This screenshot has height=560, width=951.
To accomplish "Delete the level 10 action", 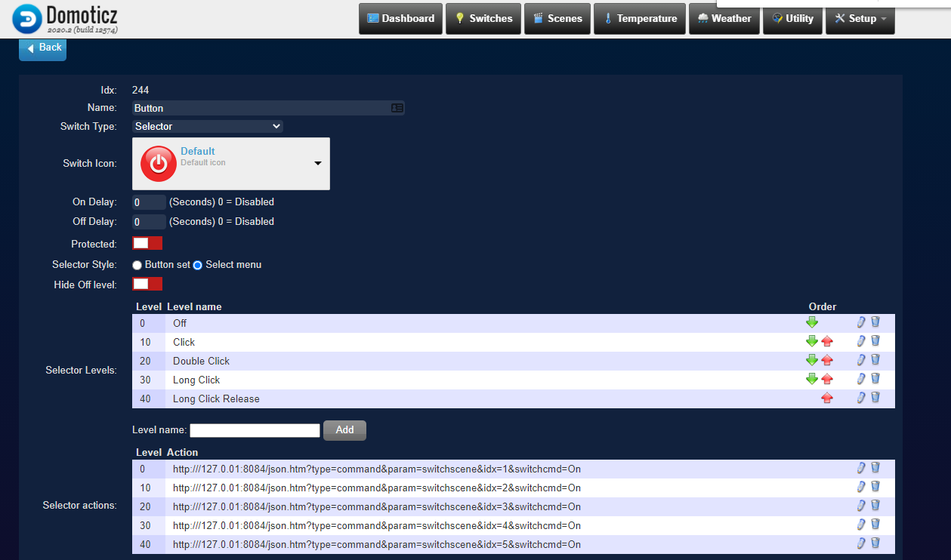I will pyautogui.click(x=875, y=486).
